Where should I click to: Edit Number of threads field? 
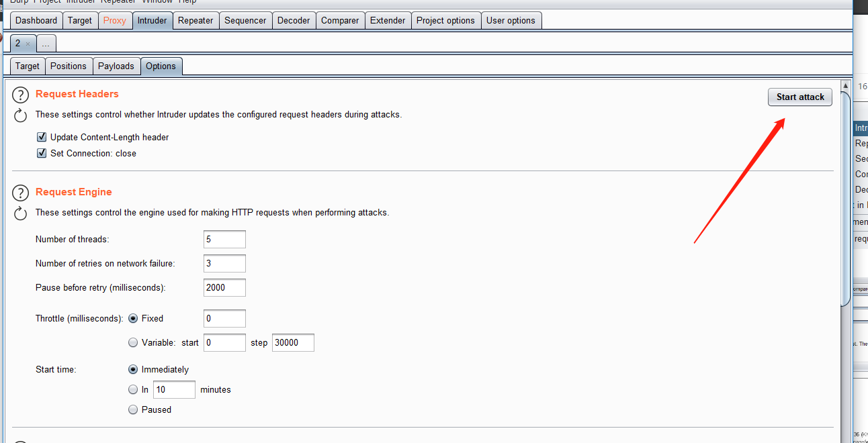(x=224, y=240)
